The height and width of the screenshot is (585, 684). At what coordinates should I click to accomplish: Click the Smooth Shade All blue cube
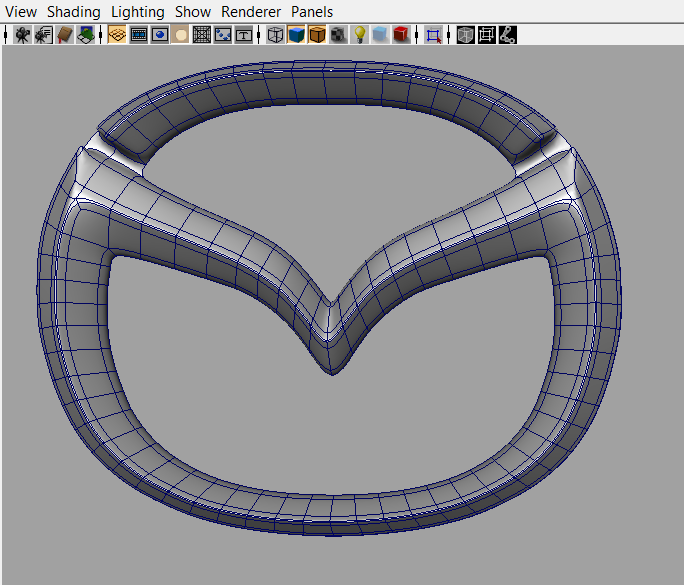(x=296, y=35)
